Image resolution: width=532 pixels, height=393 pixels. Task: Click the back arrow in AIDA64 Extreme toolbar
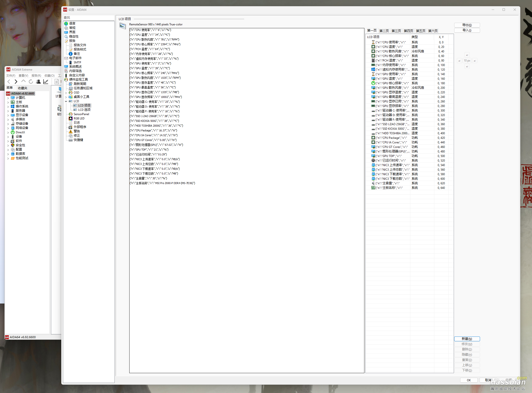(x=9, y=82)
